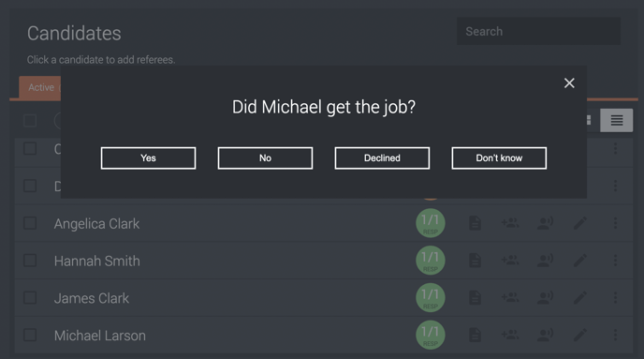The height and width of the screenshot is (359, 644).
Task: Tick the select-all checkbox in header
Action: pos(30,121)
